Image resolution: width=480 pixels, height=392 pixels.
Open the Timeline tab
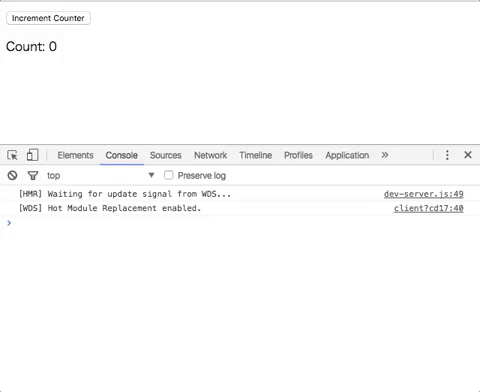256,155
